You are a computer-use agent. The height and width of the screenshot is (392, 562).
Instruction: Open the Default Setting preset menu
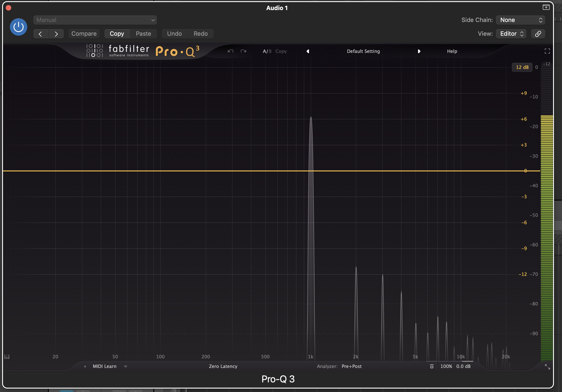363,51
